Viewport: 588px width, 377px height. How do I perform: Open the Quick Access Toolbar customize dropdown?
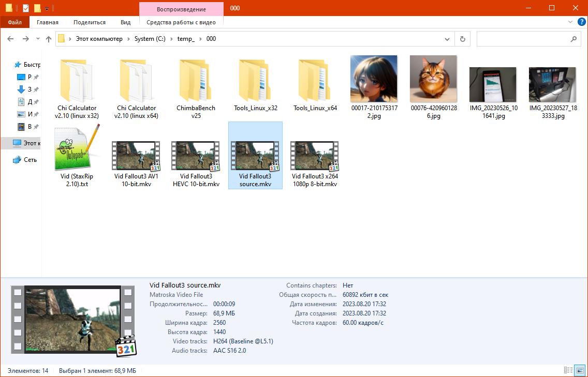[x=47, y=8]
